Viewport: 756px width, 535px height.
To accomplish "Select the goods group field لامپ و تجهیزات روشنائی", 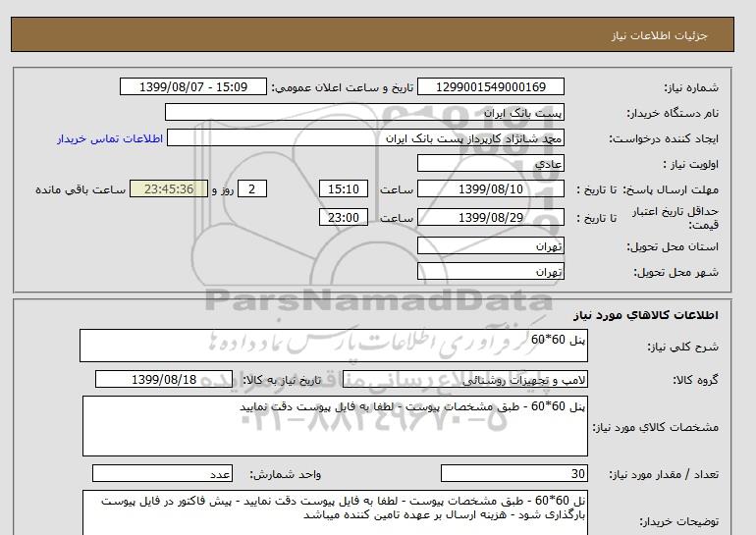I will pyautogui.click(x=464, y=379).
